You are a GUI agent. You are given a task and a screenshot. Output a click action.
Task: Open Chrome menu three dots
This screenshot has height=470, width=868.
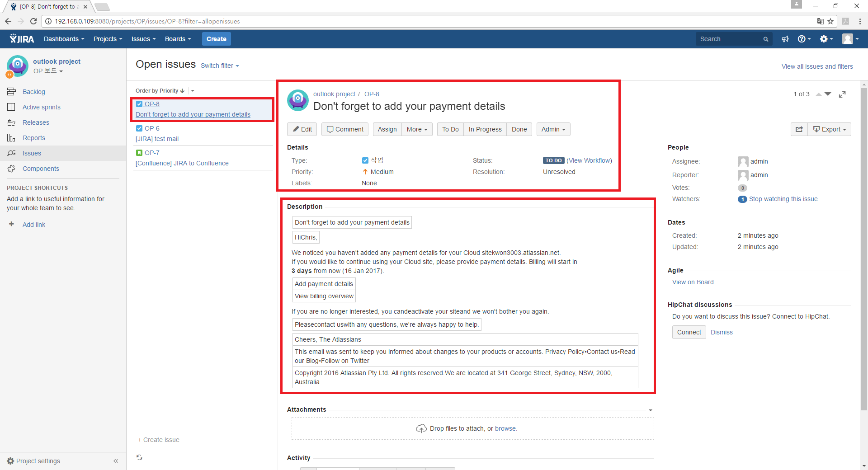[860, 21]
